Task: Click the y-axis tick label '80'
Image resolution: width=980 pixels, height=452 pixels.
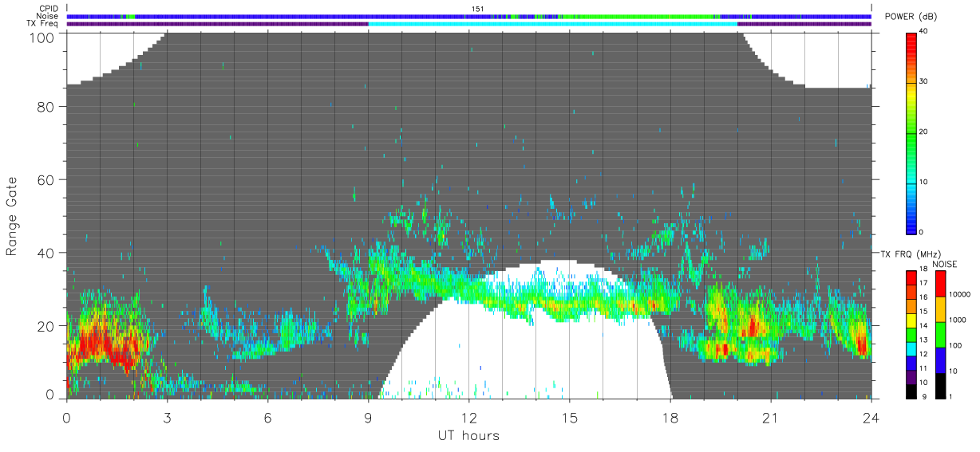Action: pos(47,107)
